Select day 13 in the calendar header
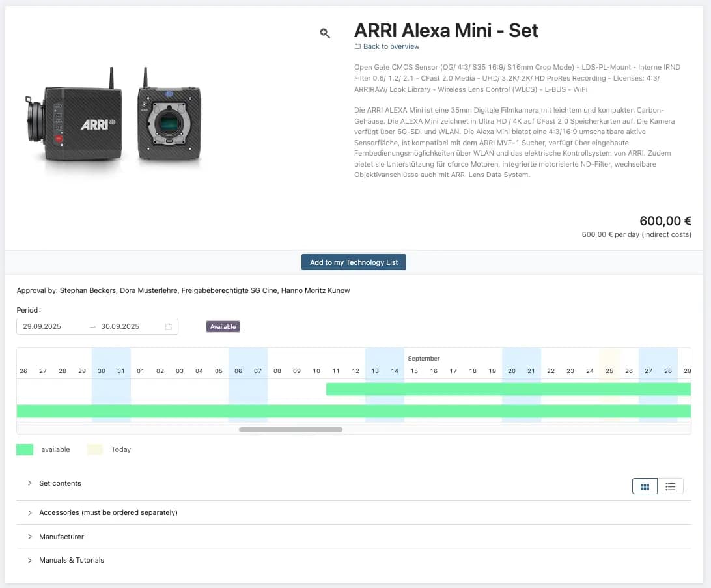Screen dimensions: 711x588 coord(375,371)
